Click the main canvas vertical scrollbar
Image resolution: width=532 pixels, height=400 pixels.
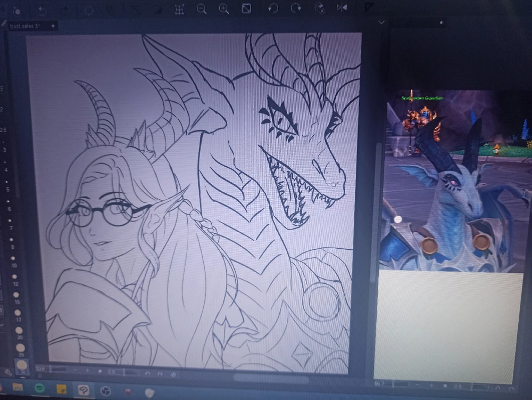pos(376,214)
